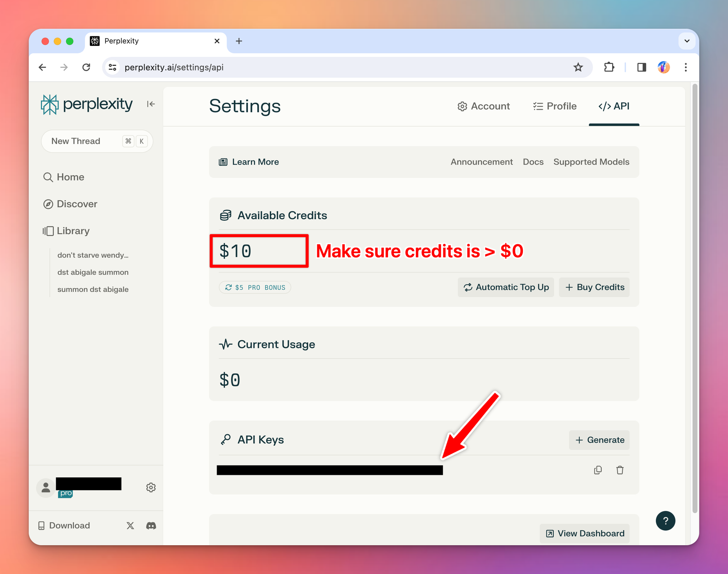
Task: Open a new browser tab
Action: pos(239,41)
